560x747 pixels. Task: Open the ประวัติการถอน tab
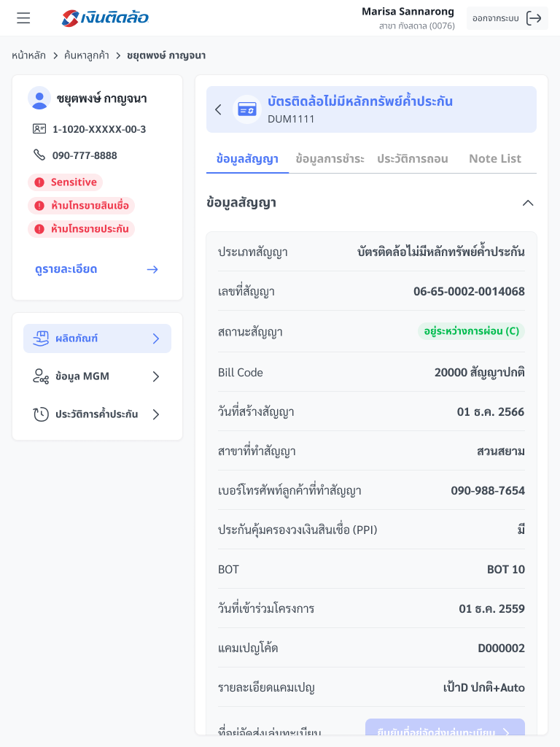(x=412, y=158)
